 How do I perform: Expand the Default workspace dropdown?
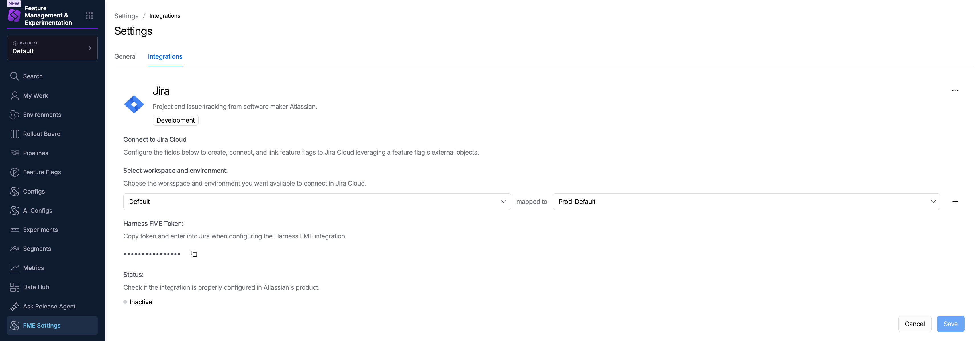pos(317,202)
